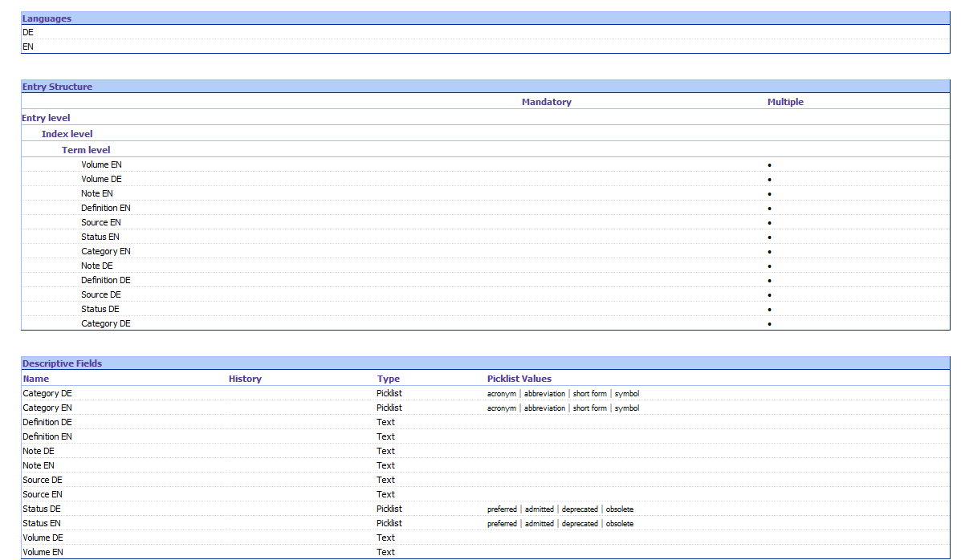Click the Mandatory column header
The image size is (961, 560).
pos(546,102)
